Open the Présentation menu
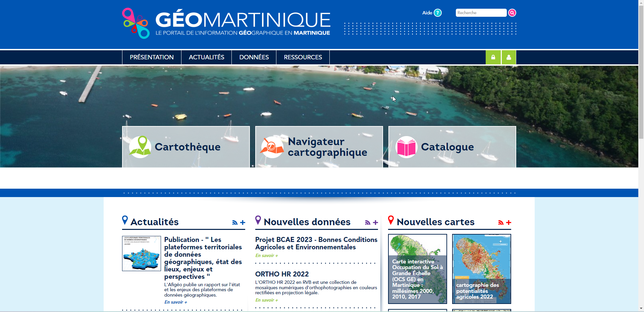This screenshot has width=644, height=312. point(152,57)
